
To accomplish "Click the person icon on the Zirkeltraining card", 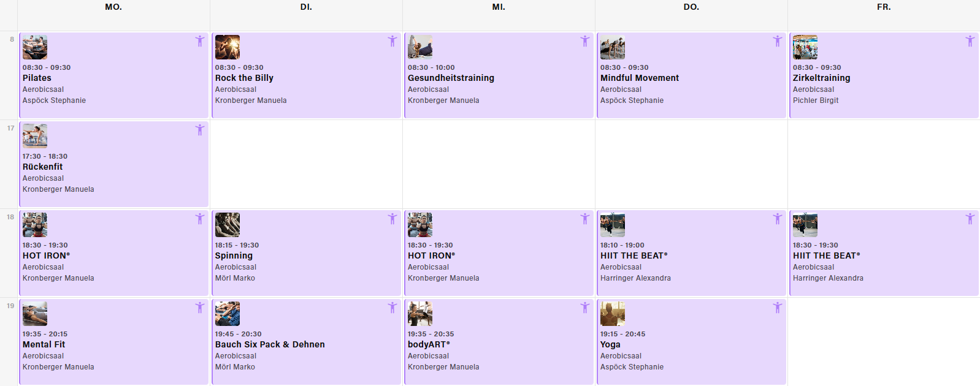I will (x=970, y=41).
